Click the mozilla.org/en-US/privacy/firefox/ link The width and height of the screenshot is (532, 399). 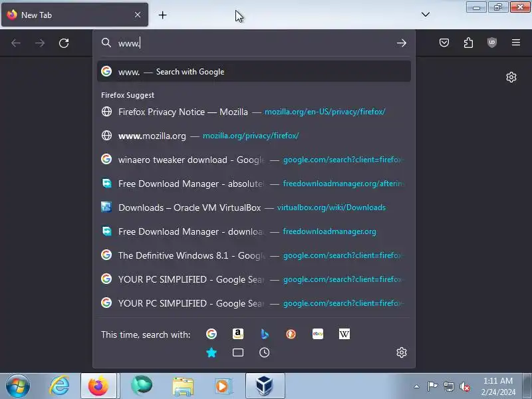coord(325,112)
